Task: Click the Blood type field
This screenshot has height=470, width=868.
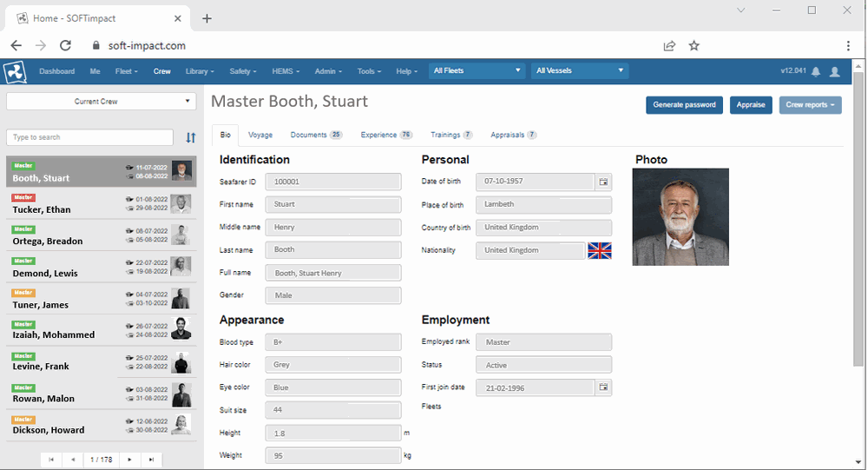Action: click(x=333, y=342)
